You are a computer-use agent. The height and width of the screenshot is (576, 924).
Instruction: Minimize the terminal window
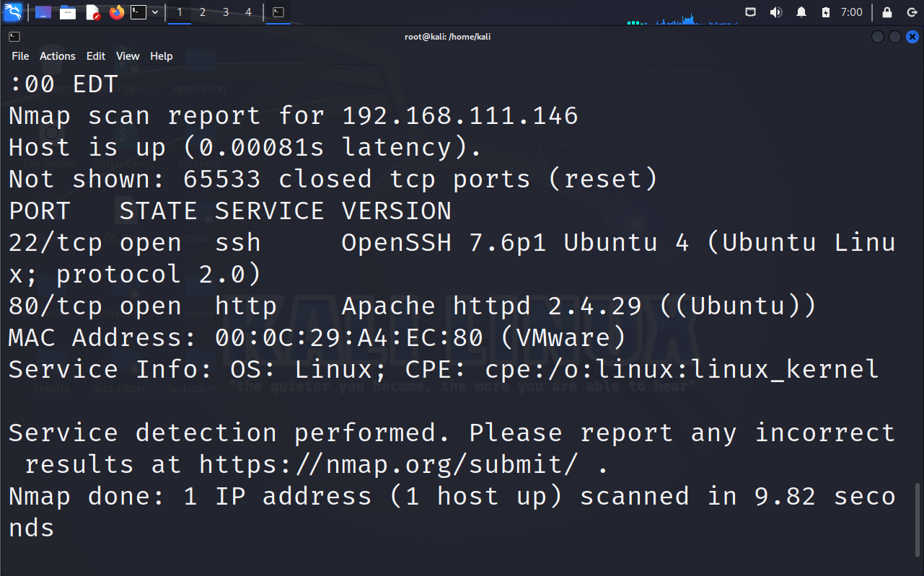point(878,37)
